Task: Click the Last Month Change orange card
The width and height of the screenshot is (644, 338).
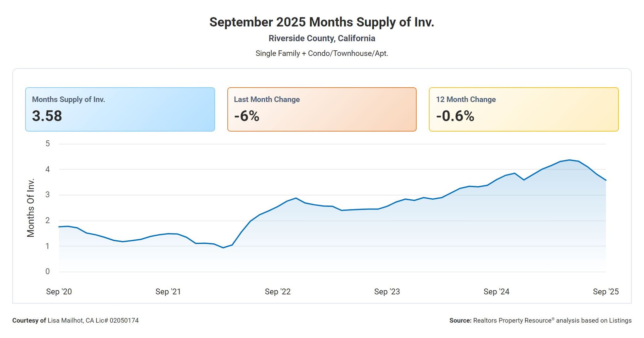Action: [x=322, y=109]
